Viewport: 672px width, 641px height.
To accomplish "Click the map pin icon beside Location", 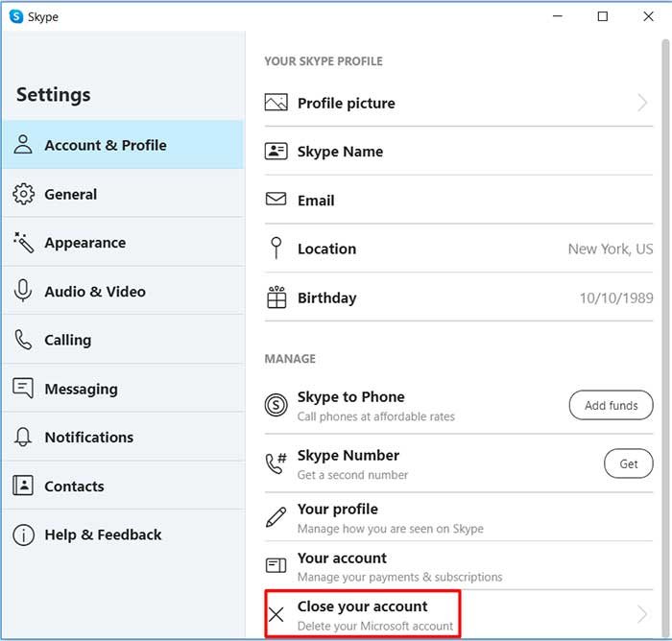I will [x=276, y=249].
